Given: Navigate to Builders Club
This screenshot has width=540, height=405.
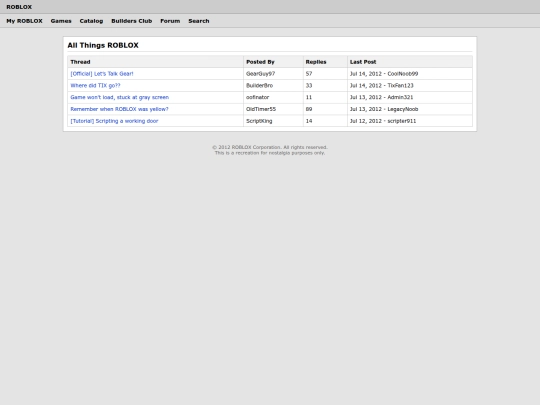Looking at the screenshot, I should pos(132,21).
